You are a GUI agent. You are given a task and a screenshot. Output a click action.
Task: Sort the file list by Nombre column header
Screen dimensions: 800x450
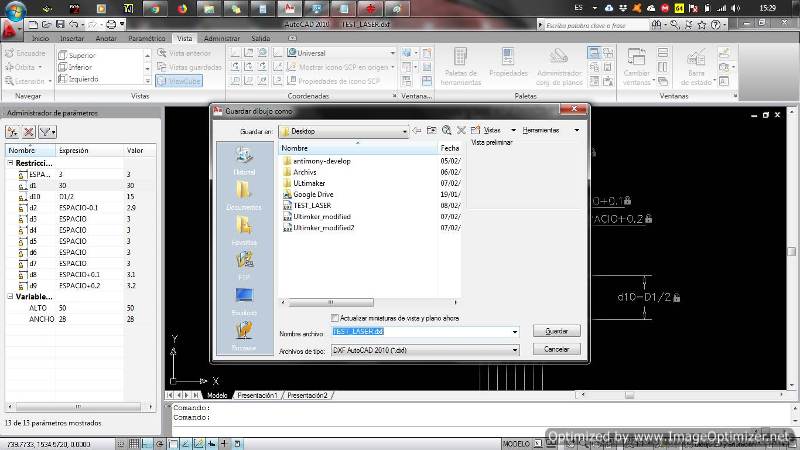(358, 148)
